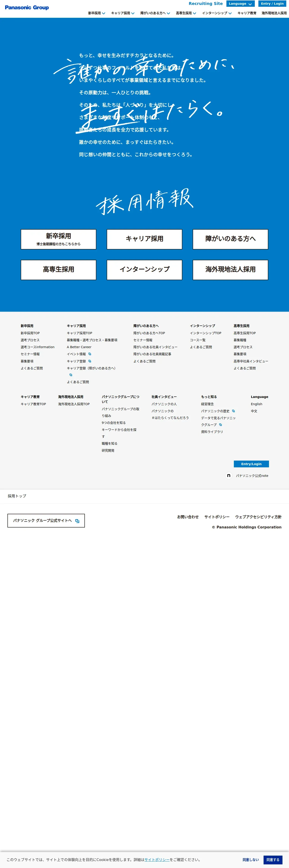
Task: Open サイトポリシー link beside お問い合わせ
Action: [x=217, y=517]
